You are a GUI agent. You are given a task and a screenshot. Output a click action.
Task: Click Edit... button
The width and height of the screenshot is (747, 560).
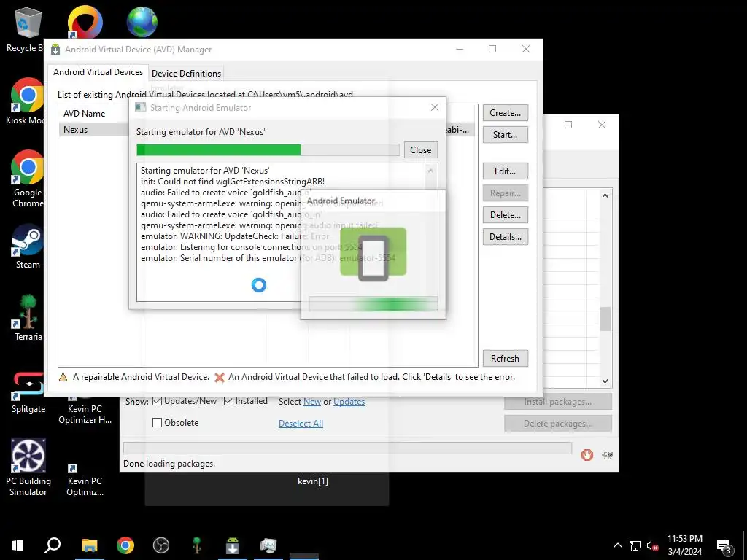(x=505, y=171)
